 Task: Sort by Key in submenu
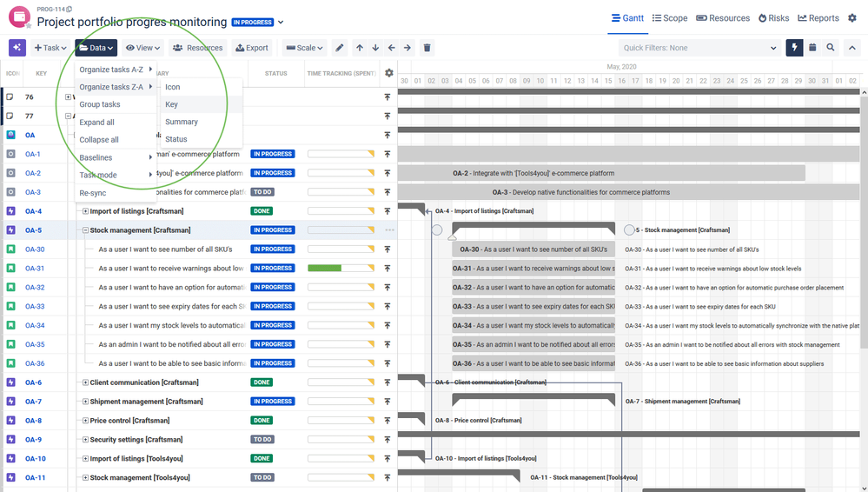(202, 104)
